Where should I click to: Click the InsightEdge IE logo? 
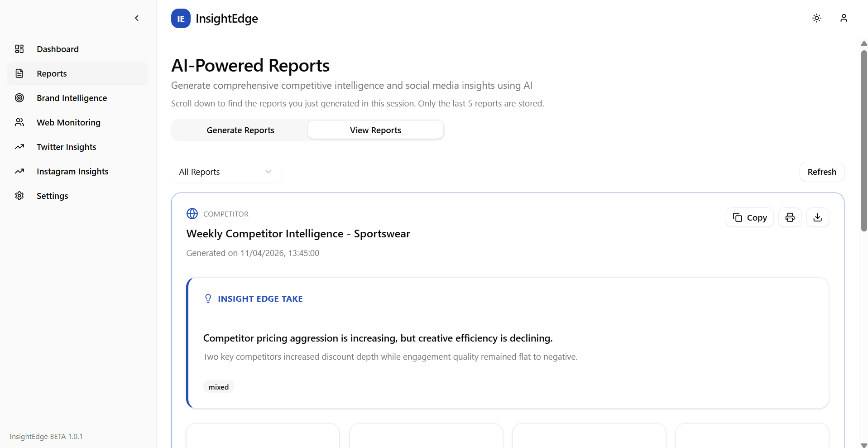click(181, 18)
